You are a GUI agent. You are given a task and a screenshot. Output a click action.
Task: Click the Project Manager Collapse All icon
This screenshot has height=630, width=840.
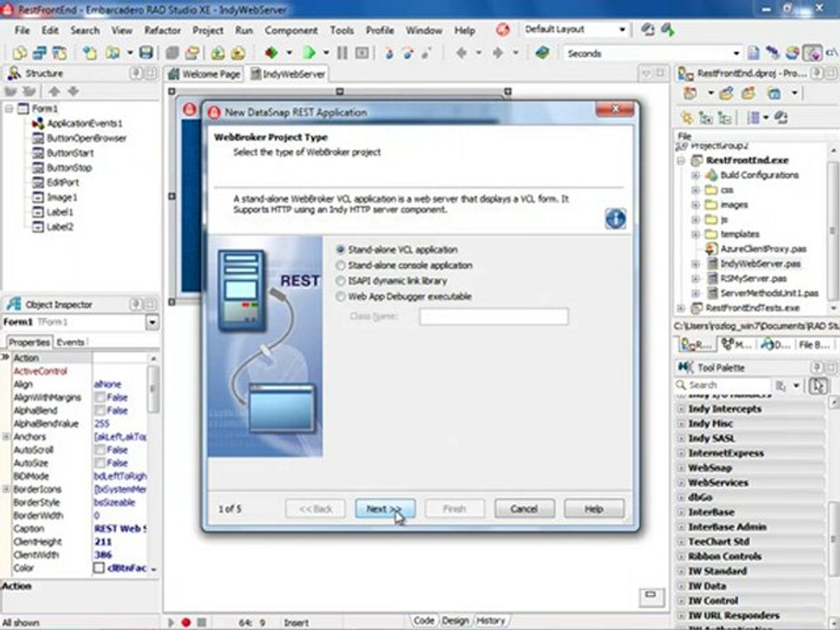coord(724,117)
